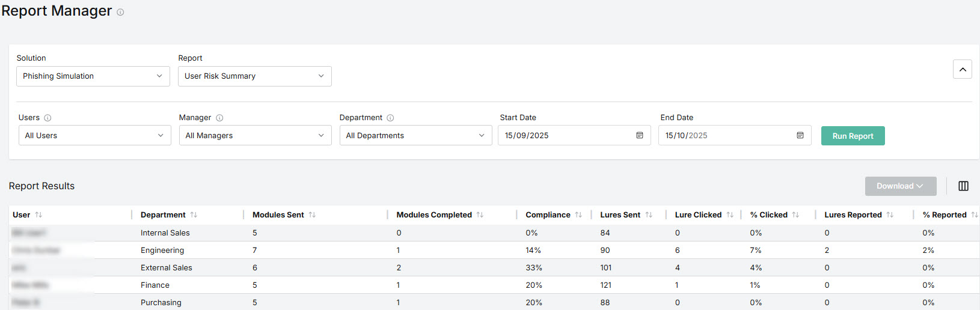The image size is (980, 310).
Task: Sort by Compliance column arrows
Action: tap(578, 214)
